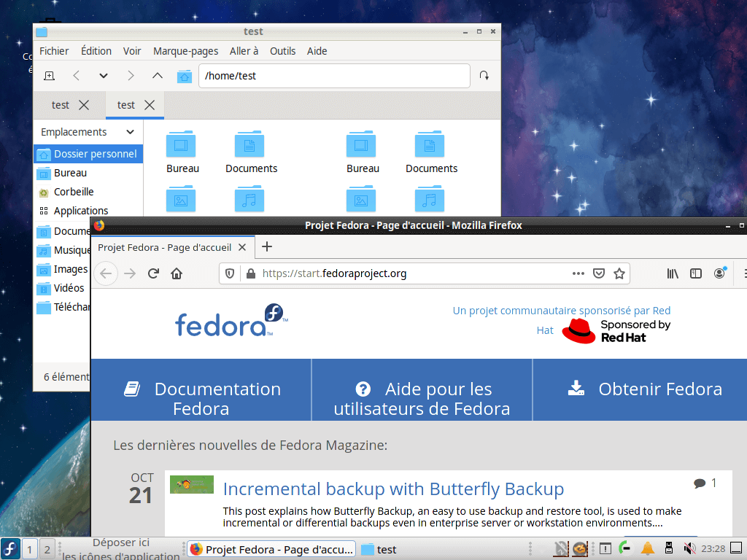
Task: Click Firefox's back arrow
Action: click(x=106, y=273)
